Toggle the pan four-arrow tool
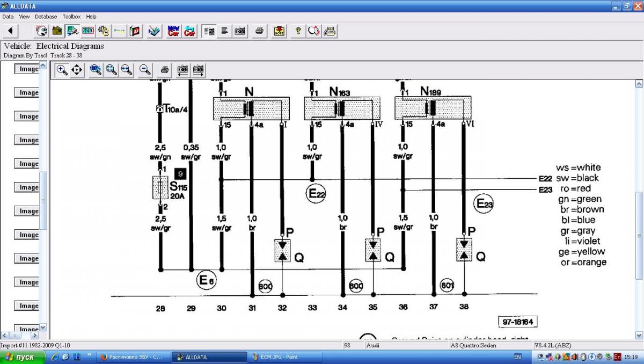Image resolution: width=644 pixels, height=364 pixels. [77, 70]
